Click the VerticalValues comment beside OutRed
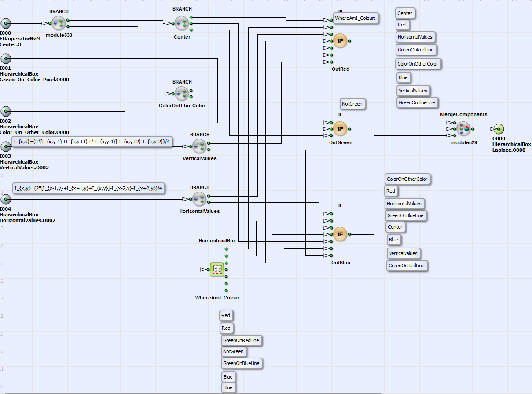 point(413,91)
